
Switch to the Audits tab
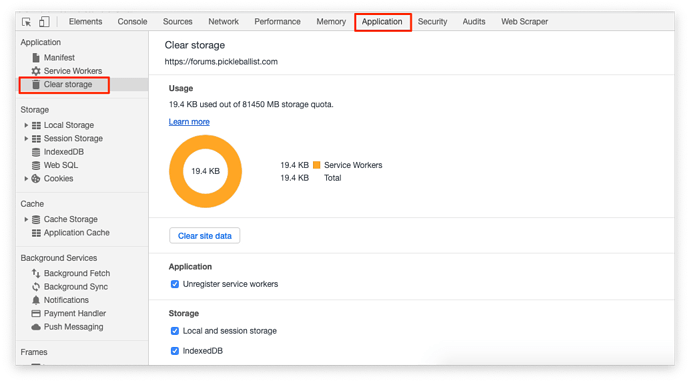click(x=473, y=22)
